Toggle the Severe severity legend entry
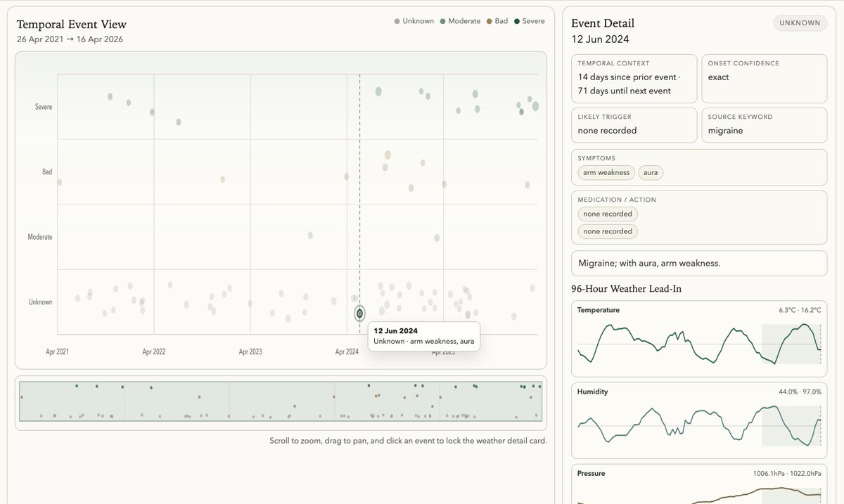Viewport: 844px width, 504px height. click(x=530, y=21)
